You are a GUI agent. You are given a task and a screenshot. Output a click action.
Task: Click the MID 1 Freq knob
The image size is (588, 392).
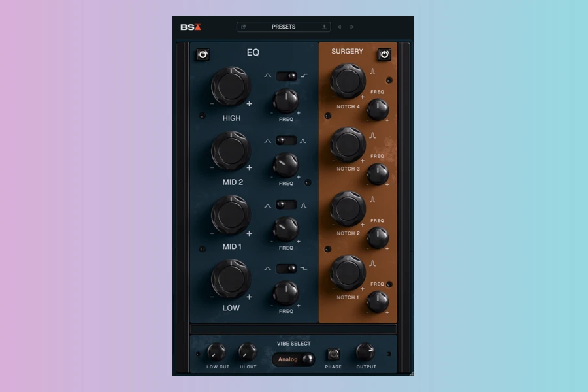(286, 229)
